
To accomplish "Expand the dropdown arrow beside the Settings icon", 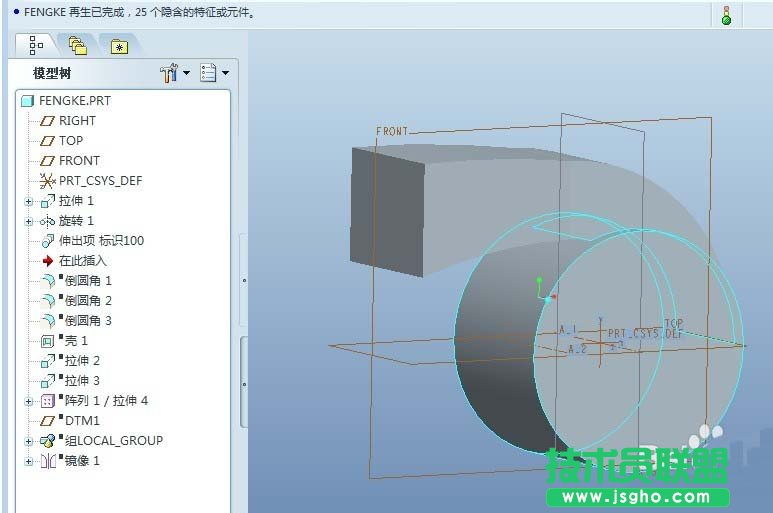I will point(186,73).
